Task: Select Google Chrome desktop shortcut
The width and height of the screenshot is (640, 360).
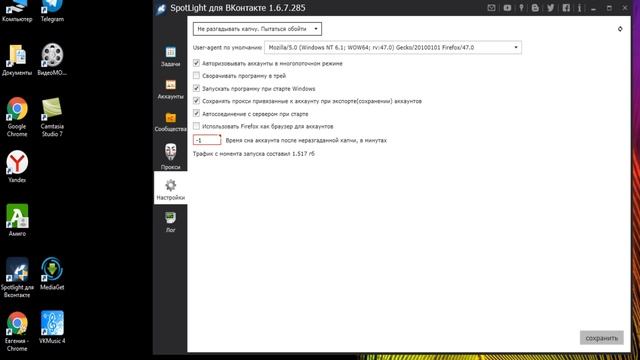Action: click(17, 117)
